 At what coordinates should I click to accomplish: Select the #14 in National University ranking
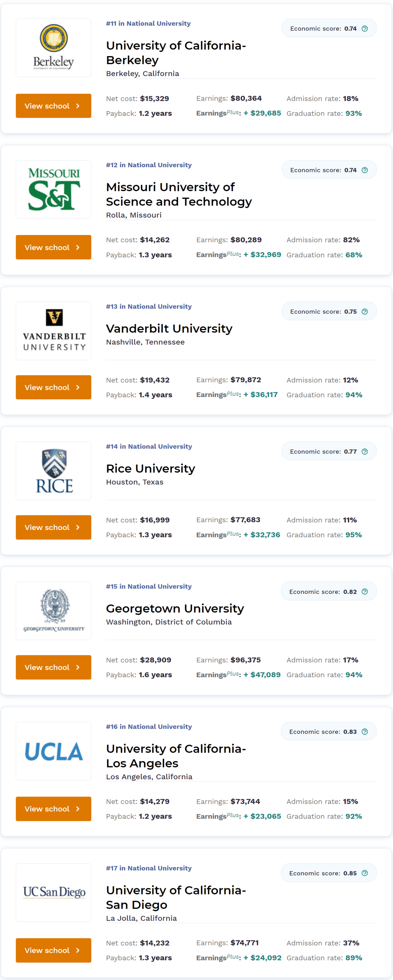pyautogui.click(x=149, y=447)
